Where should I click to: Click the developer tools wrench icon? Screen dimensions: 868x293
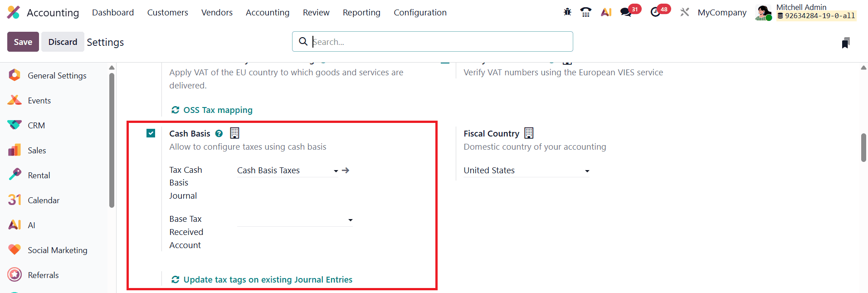click(684, 12)
